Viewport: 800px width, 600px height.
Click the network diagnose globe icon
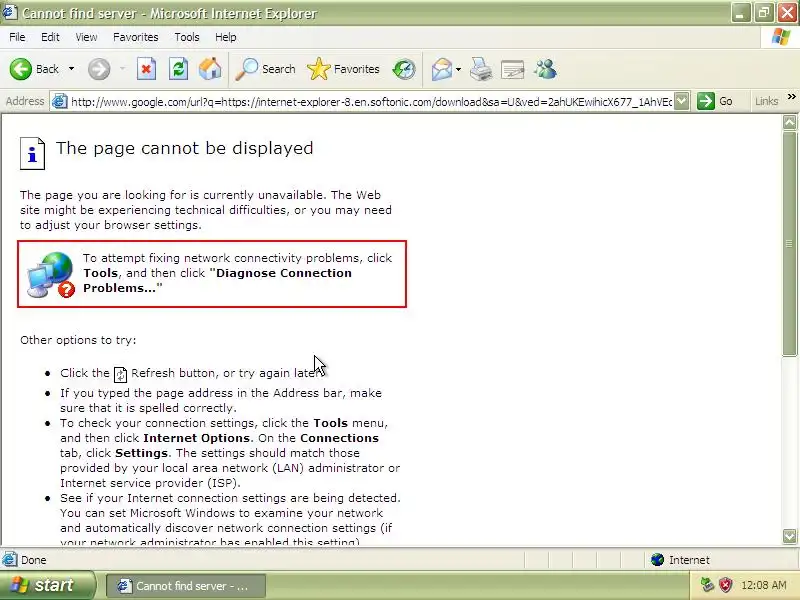tap(51, 274)
